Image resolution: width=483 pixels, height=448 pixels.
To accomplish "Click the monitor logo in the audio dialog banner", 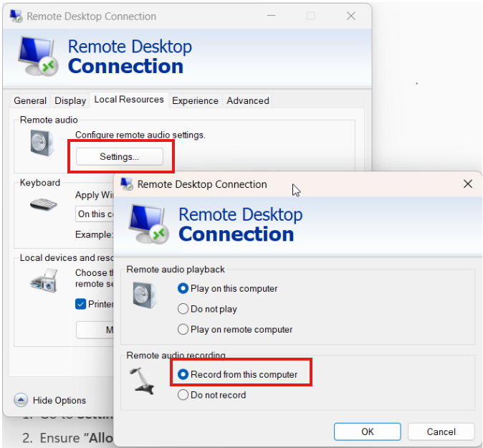I will (149, 224).
